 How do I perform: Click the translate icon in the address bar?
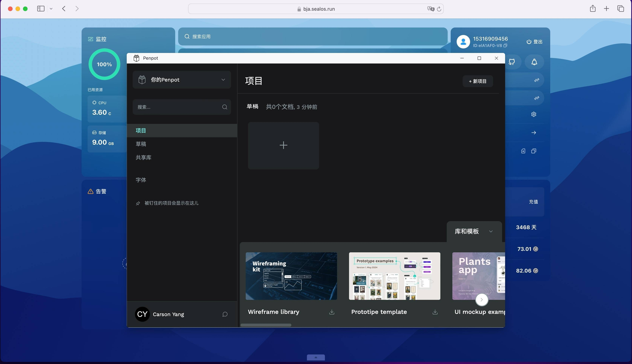coord(431,9)
